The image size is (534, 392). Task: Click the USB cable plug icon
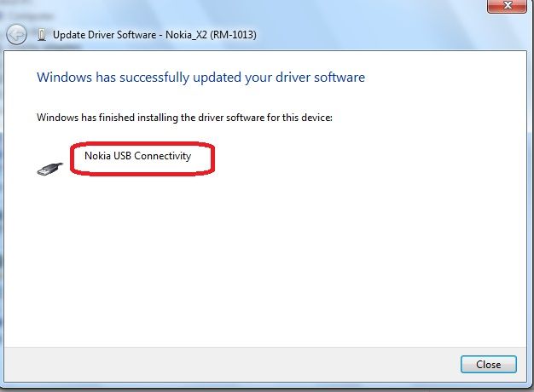click(x=49, y=168)
